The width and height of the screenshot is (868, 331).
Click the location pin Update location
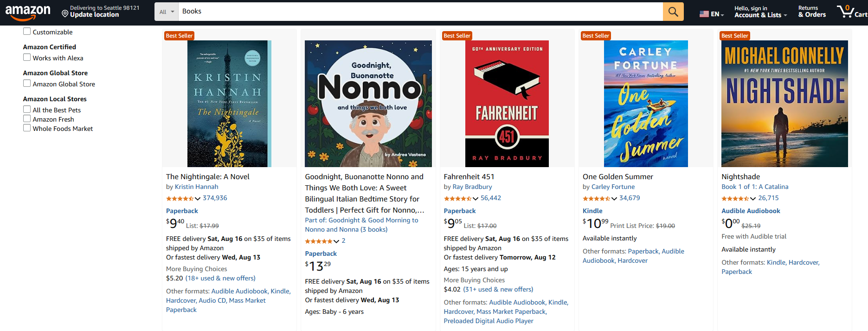pos(65,14)
